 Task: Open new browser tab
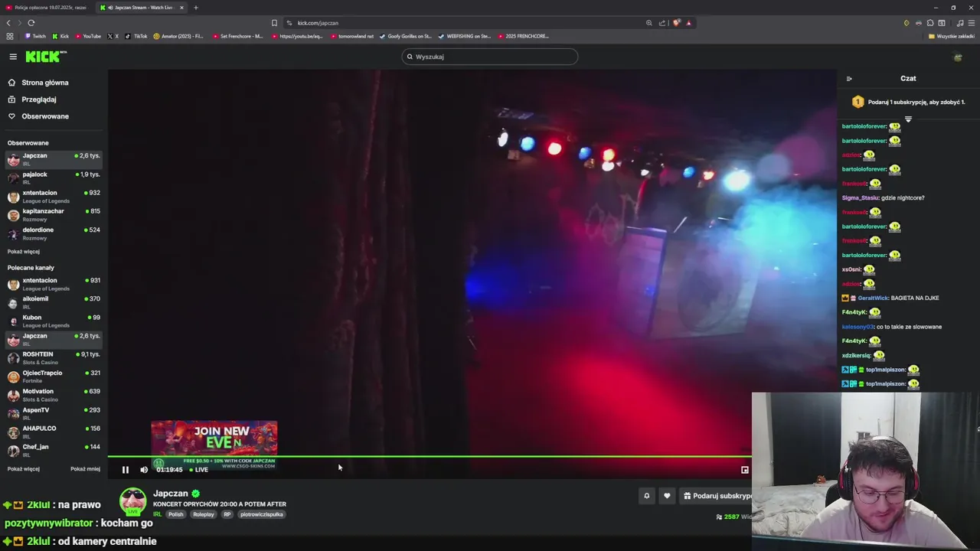195,8
